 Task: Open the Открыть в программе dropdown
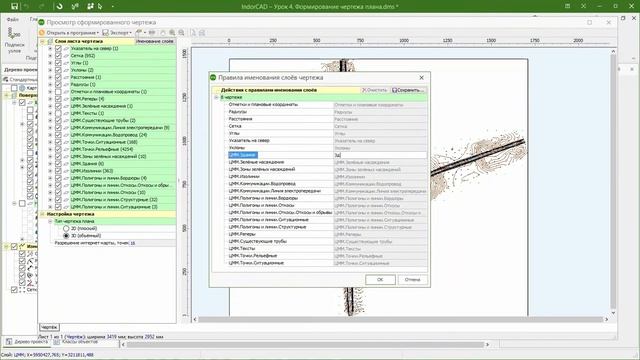(69, 33)
